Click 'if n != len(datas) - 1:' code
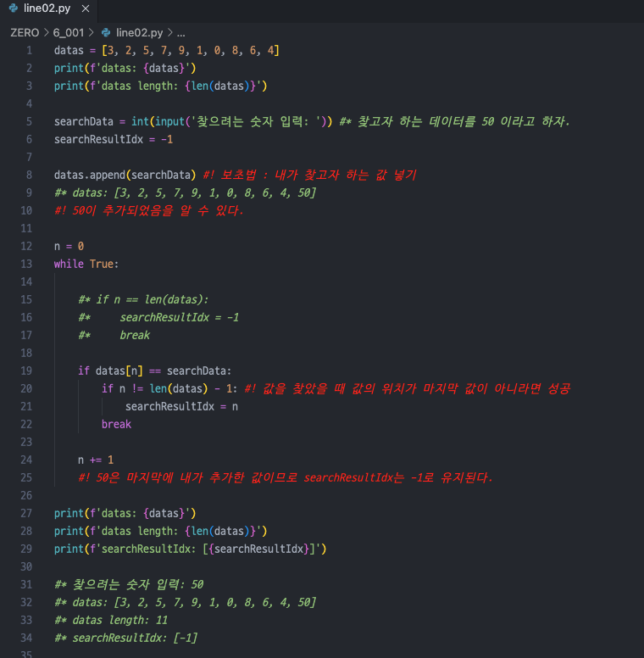 coord(169,388)
